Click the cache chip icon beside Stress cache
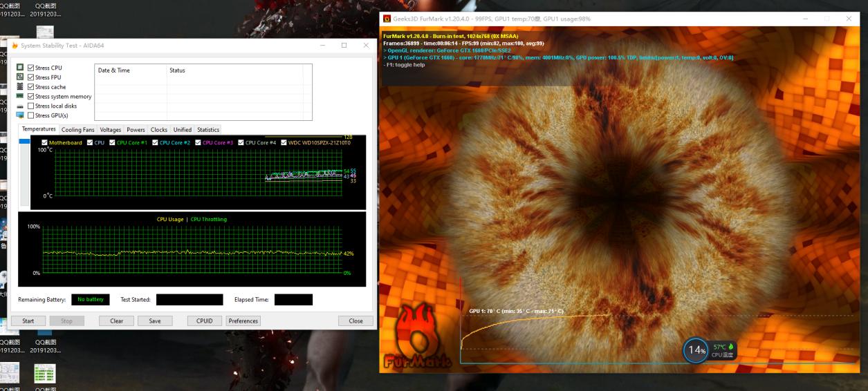Viewport: 868px width, 391px height. pyautogui.click(x=20, y=87)
